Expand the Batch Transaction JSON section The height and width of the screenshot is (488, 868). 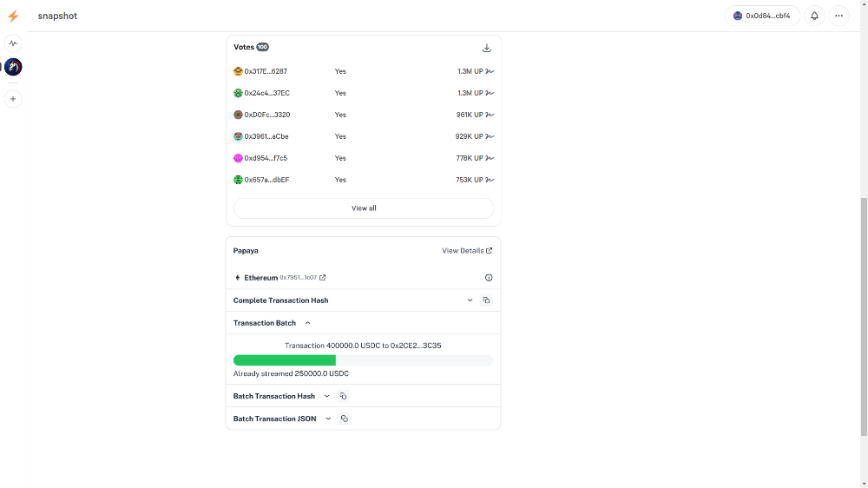(328, 419)
